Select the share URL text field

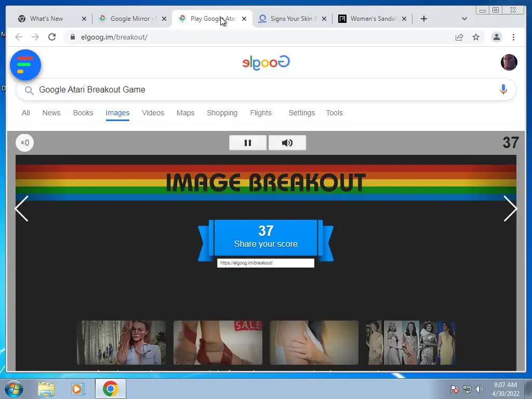pyautogui.click(x=265, y=263)
